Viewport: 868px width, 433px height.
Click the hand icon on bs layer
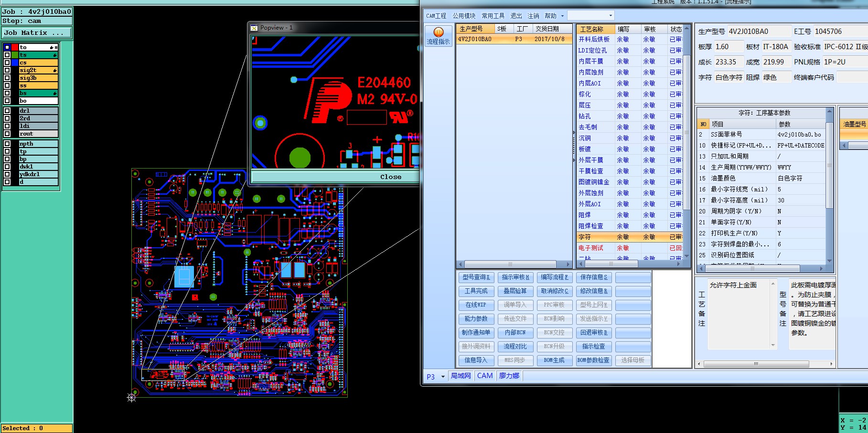pos(55,94)
